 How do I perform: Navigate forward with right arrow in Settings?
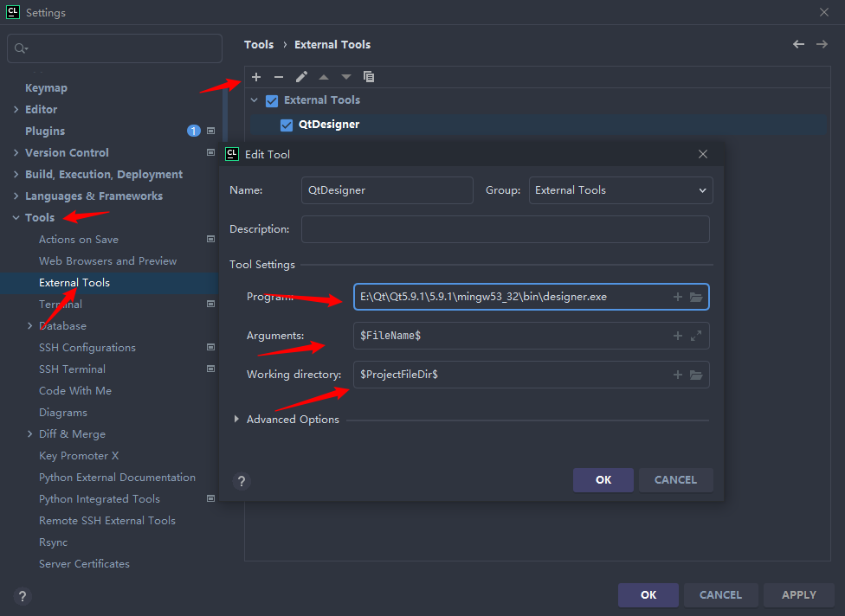[822, 44]
